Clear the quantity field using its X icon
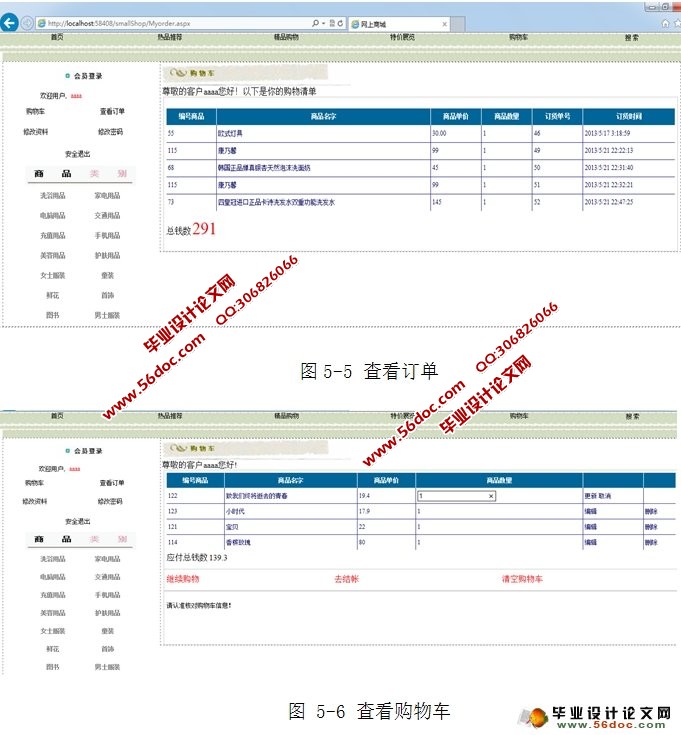 click(x=490, y=496)
